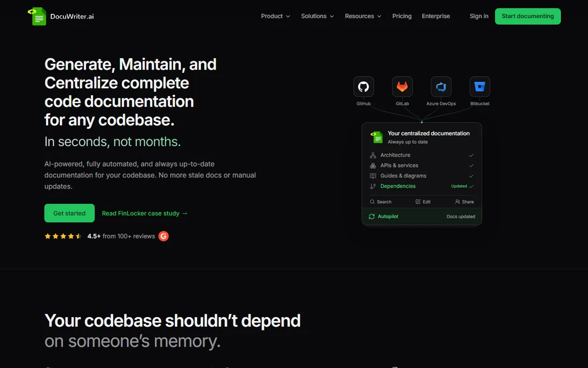This screenshot has height=368, width=588.
Task: Select the GitHub integration icon
Action: click(x=363, y=87)
